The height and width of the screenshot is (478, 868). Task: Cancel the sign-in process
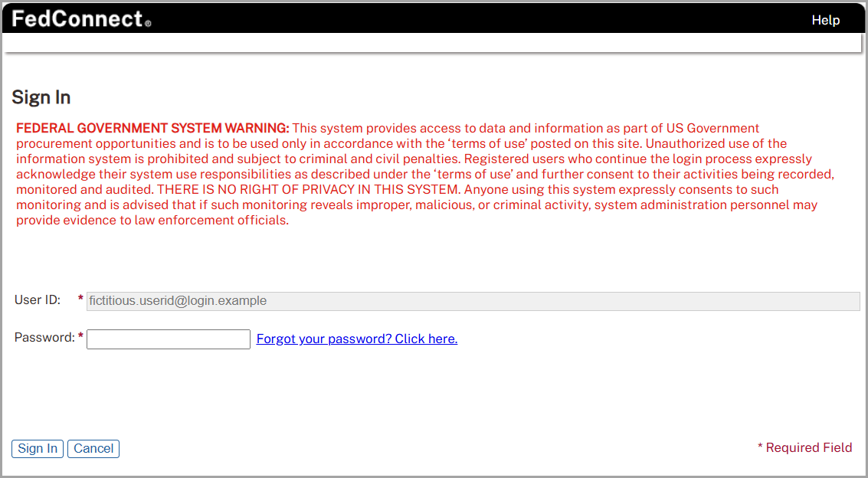click(x=93, y=448)
